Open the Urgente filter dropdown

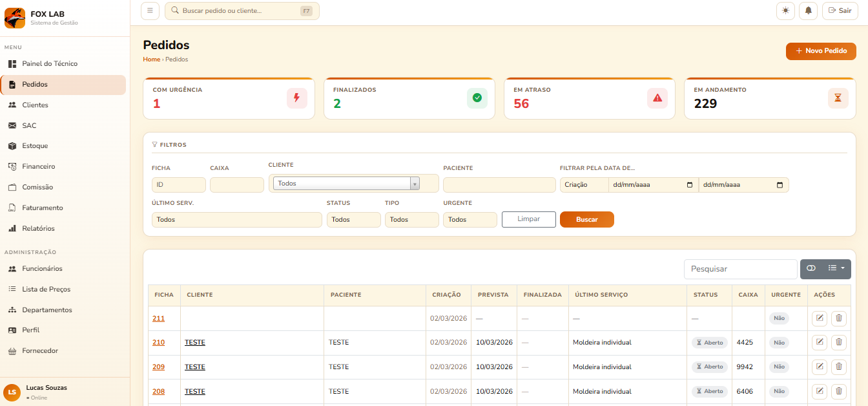coord(470,220)
